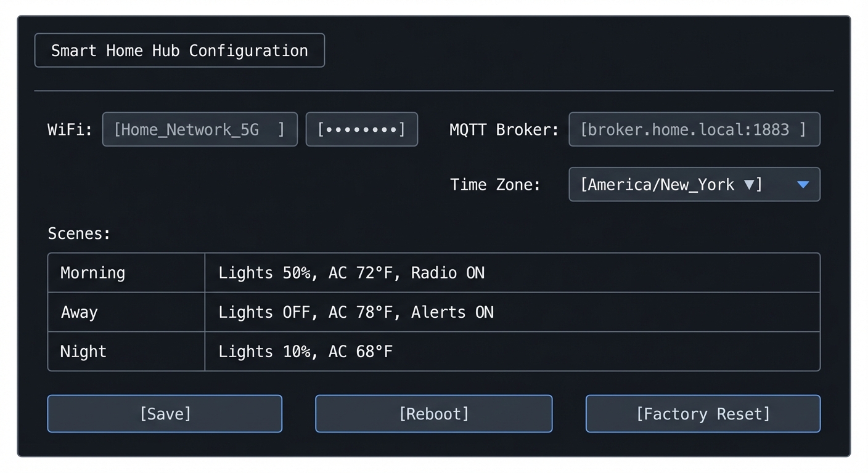Image resolution: width=868 pixels, height=473 pixels.
Task: Click the Night scene's AC 68°F setting
Action: [361, 351]
